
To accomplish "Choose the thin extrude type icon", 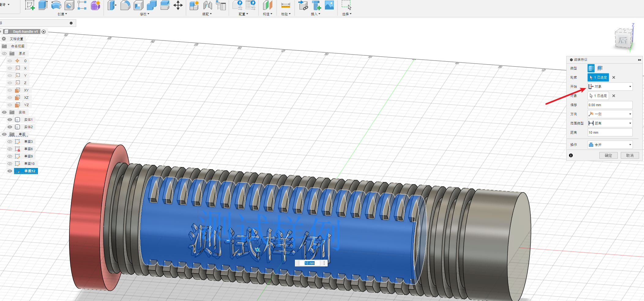I will click(x=600, y=68).
